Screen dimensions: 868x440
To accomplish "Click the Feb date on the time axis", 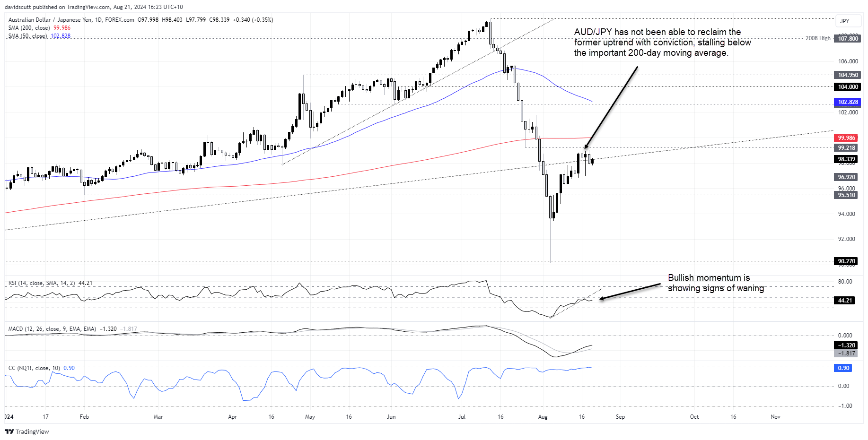I will [x=84, y=417].
